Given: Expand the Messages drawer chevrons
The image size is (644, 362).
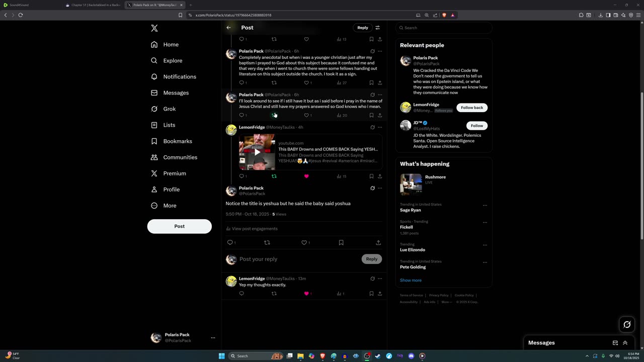Looking at the screenshot, I should pyautogui.click(x=625, y=343).
